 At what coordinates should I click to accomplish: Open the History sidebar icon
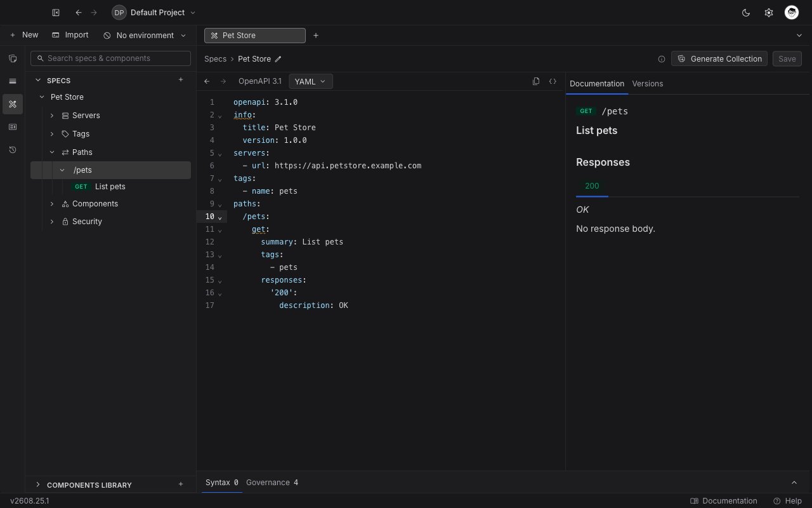coord(13,150)
